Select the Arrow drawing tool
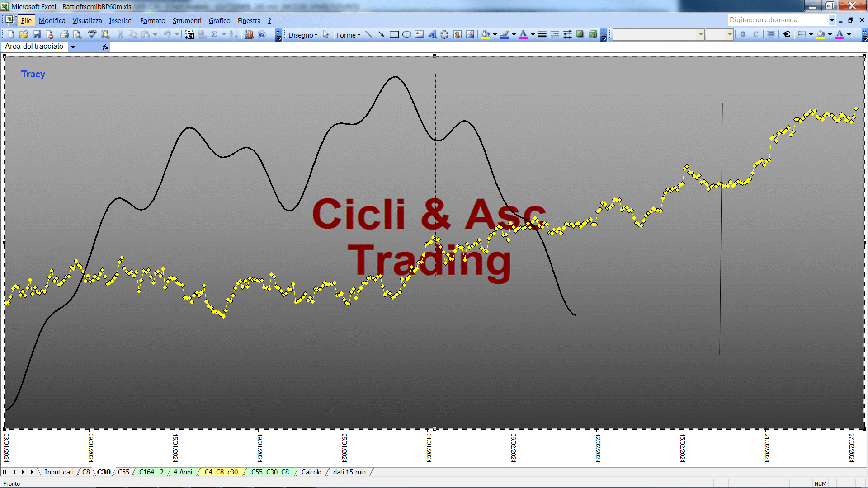This screenshot has height=488, width=868. coord(381,34)
